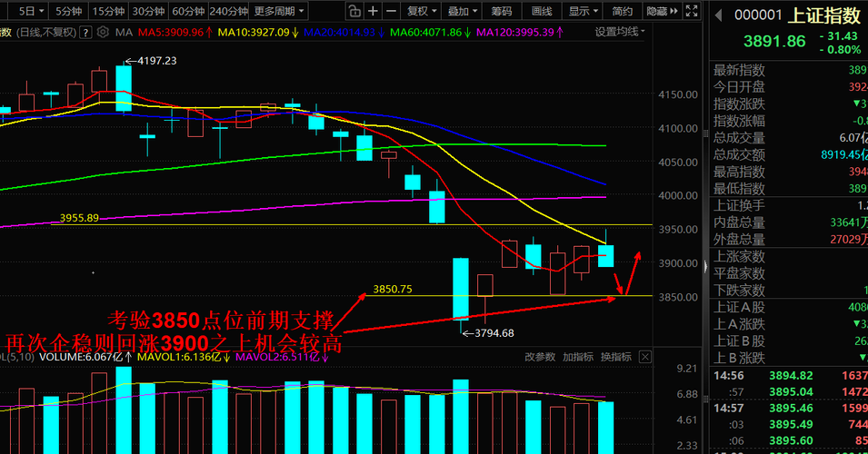868x454 pixels.
Task: Click 简约 view button
Action: pos(623,11)
